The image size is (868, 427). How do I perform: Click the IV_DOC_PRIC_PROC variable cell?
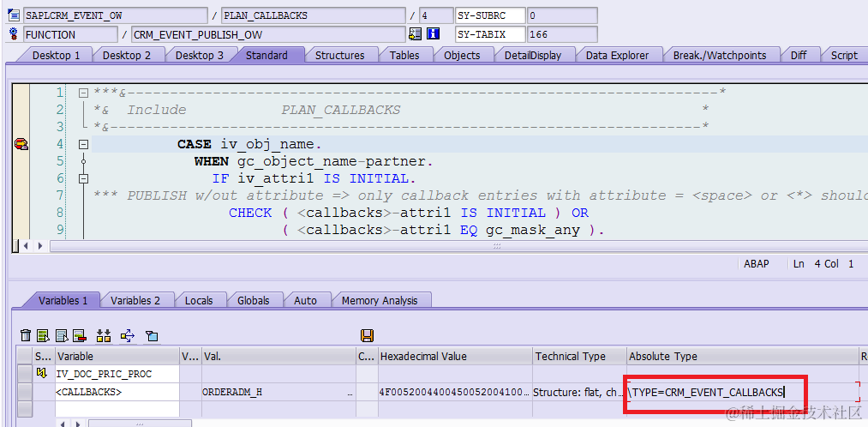pos(117,374)
